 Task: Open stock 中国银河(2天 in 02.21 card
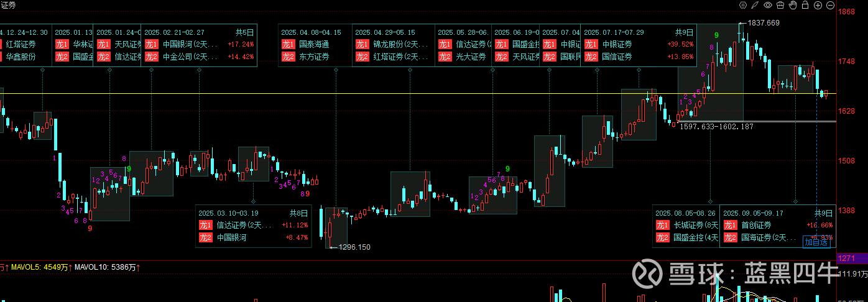pos(190,44)
